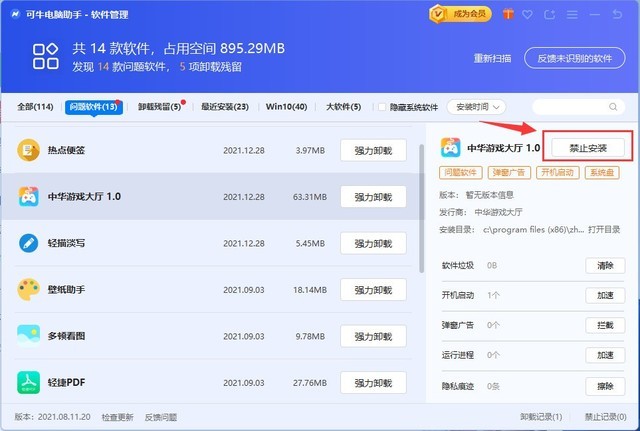Click 强力卸载 for 多顿看图
This screenshot has height=431, width=640.
[x=373, y=337]
